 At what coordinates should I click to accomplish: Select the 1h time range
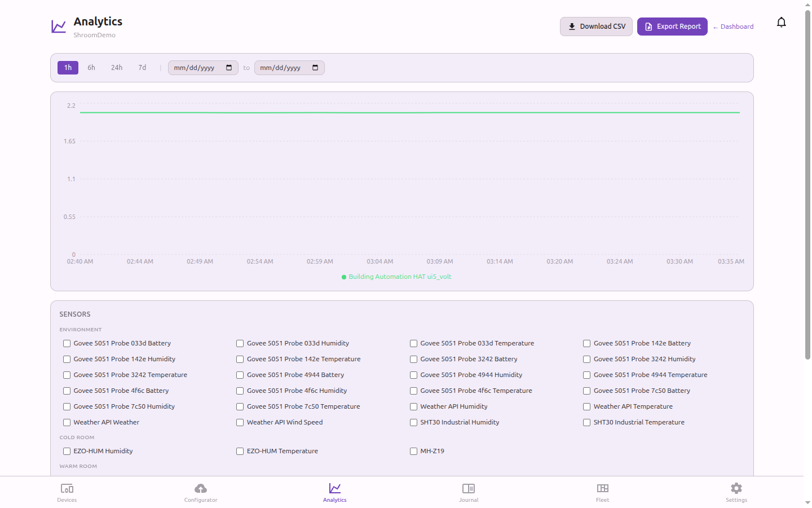coord(68,68)
